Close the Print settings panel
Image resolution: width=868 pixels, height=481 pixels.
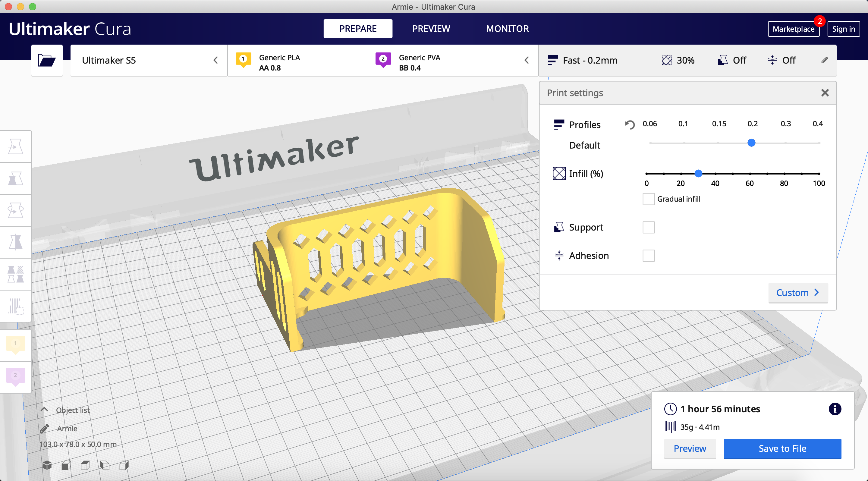coord(825,93)
